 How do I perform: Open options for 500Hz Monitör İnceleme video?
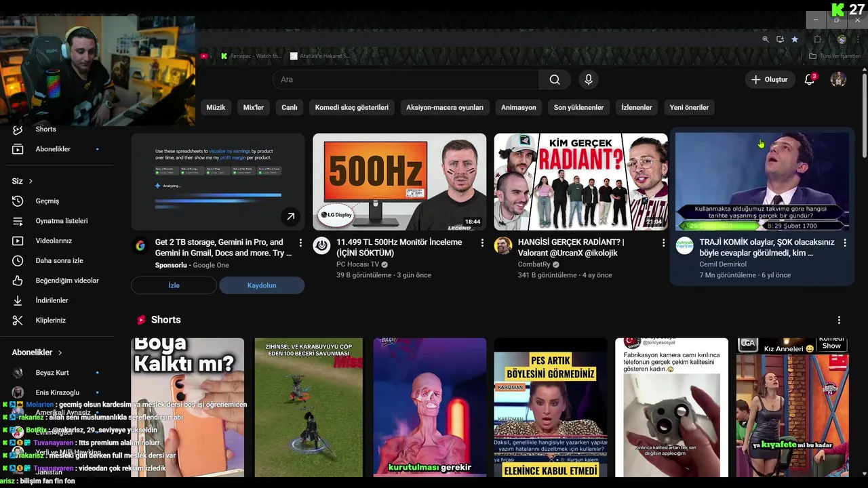482,243
